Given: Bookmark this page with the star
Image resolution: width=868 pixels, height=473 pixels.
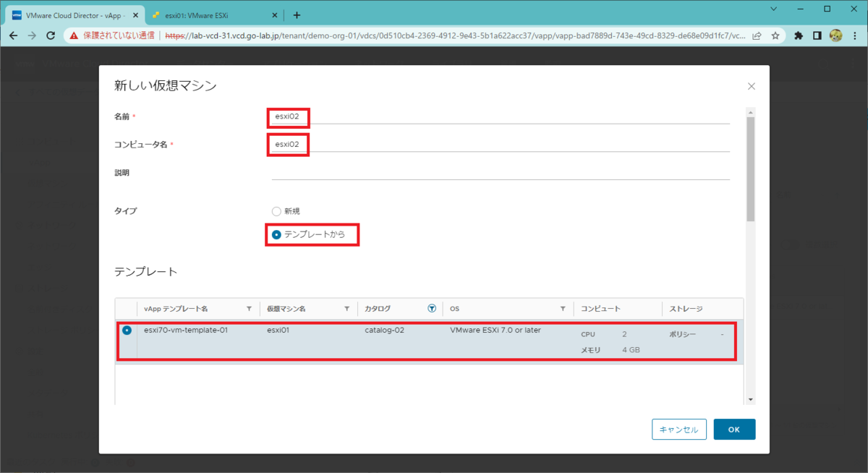Looking at the screenshot, I should (775, 35).
